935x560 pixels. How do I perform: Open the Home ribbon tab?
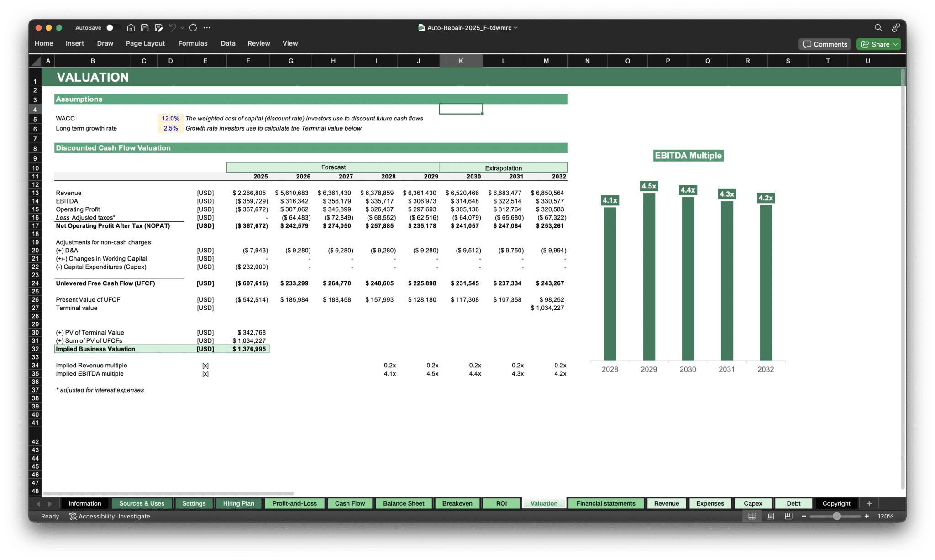pyautogui.click(x=44, y=43)
